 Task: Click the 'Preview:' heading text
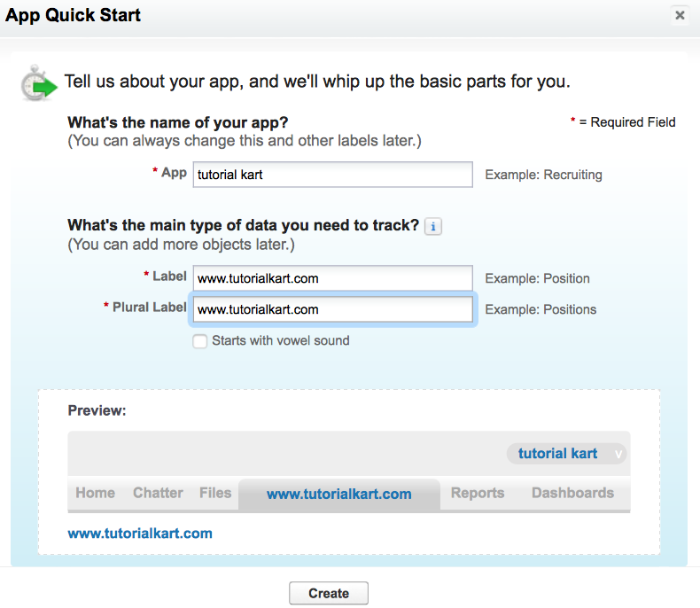[x=97, y=410]
